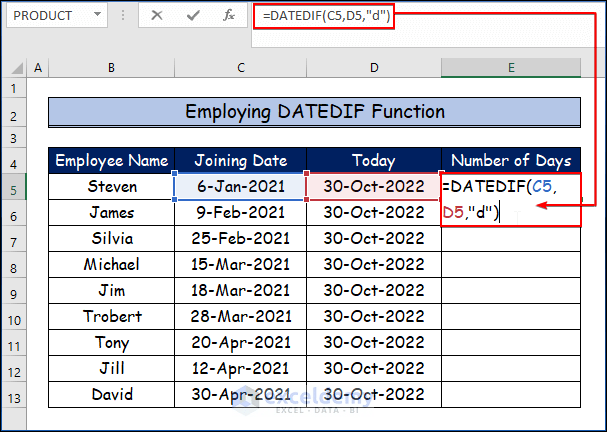Select the cell containing 'Jill'
The width and height of the screenshot is (607, 432).
coord(111,369)
